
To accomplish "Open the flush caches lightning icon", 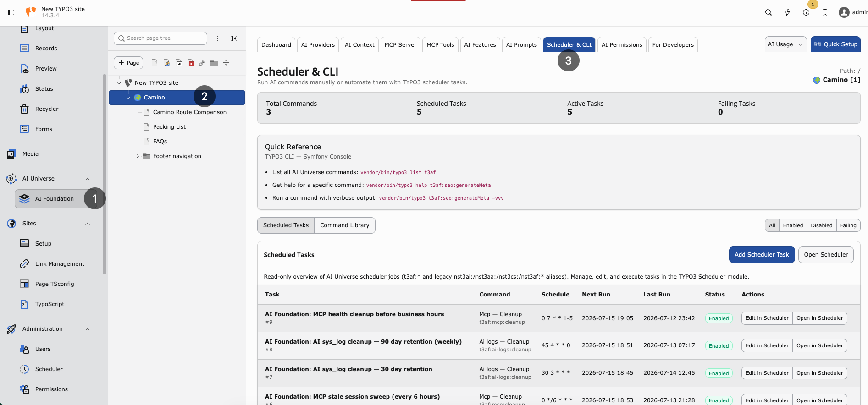I will coord(787,12).
